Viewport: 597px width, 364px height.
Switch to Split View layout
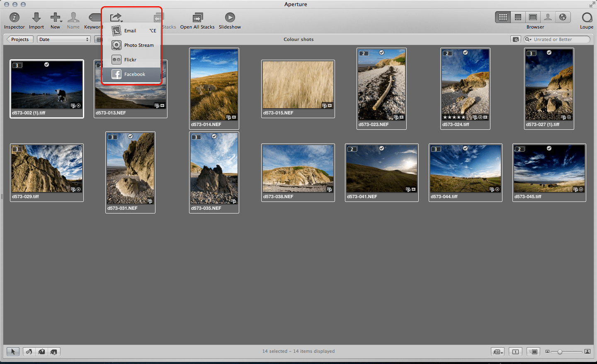point(518,17)
